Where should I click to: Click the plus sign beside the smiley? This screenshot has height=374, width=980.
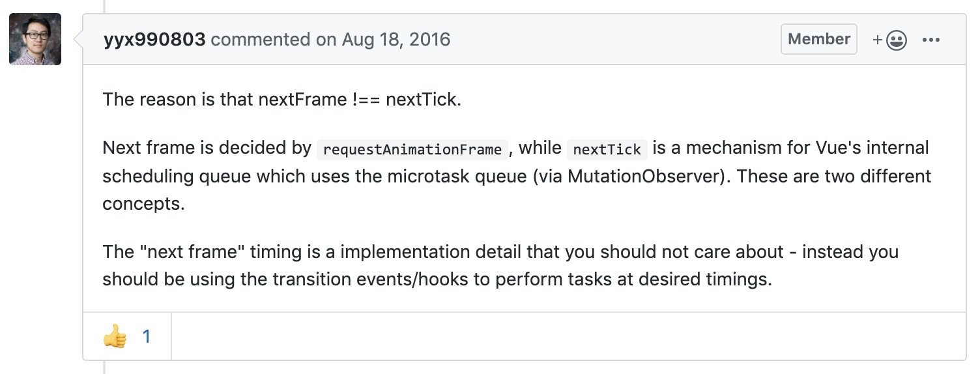(878, 40)
